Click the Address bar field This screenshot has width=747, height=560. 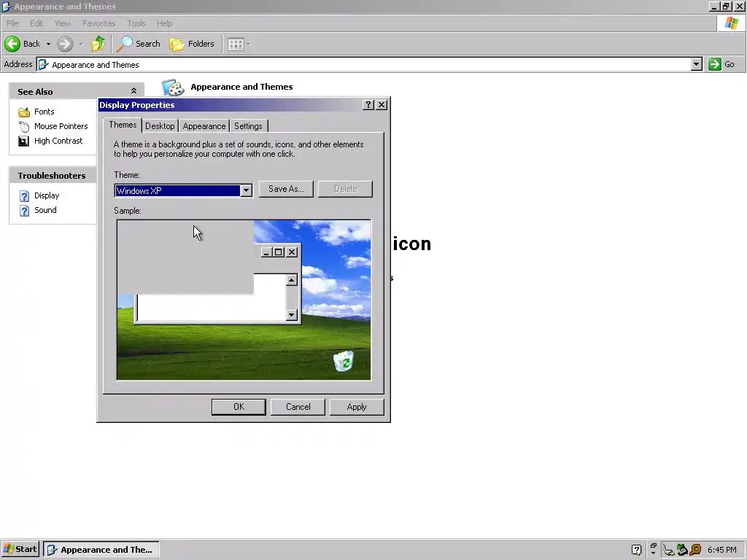369,64
